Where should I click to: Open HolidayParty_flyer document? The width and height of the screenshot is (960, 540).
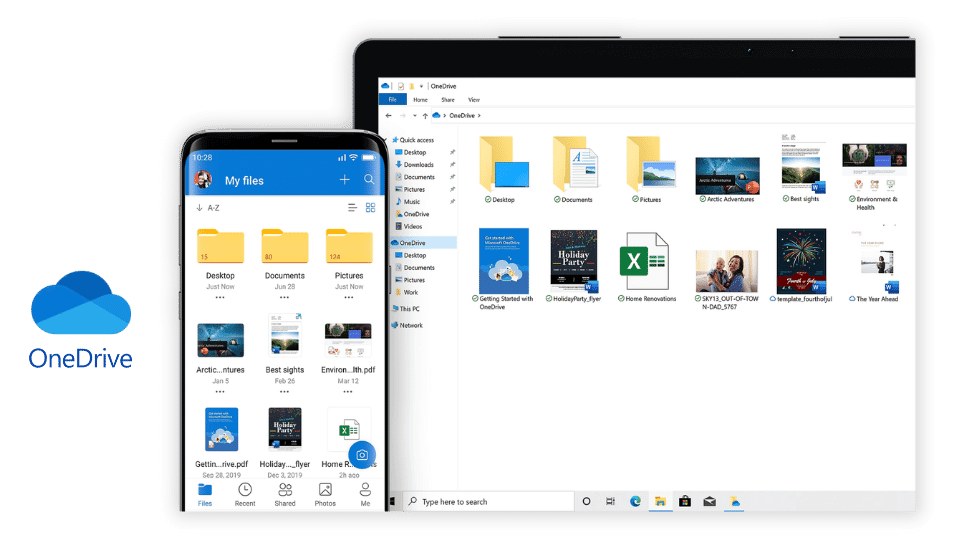[x=574, y=266]
